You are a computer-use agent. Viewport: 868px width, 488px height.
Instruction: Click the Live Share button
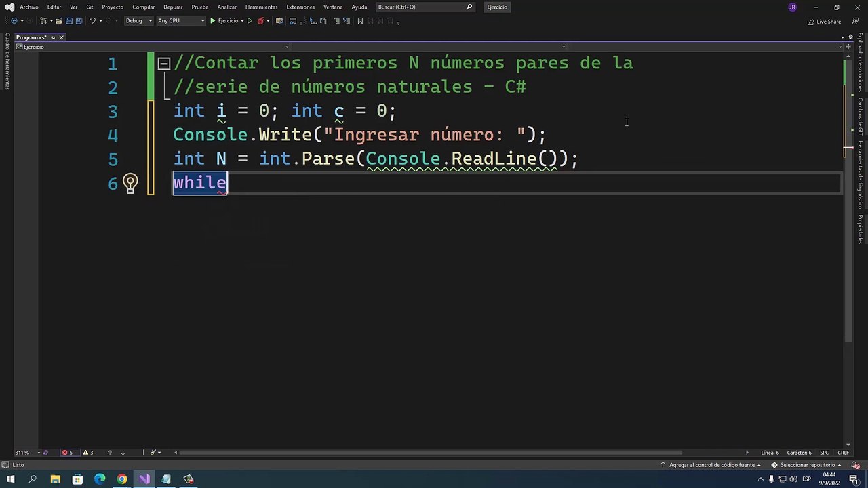point(825,22)
